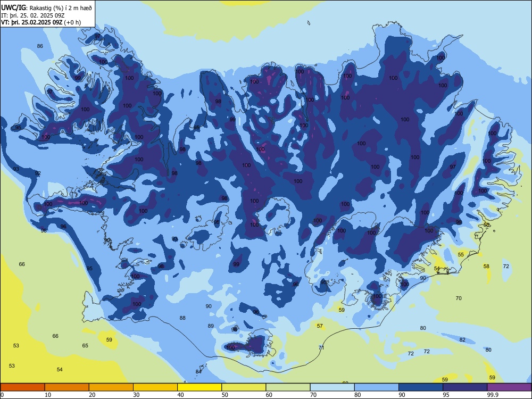This screenshot has height=399, width=532.
Task: Click the '55' humidity value on the map
Action: point(461,254)
